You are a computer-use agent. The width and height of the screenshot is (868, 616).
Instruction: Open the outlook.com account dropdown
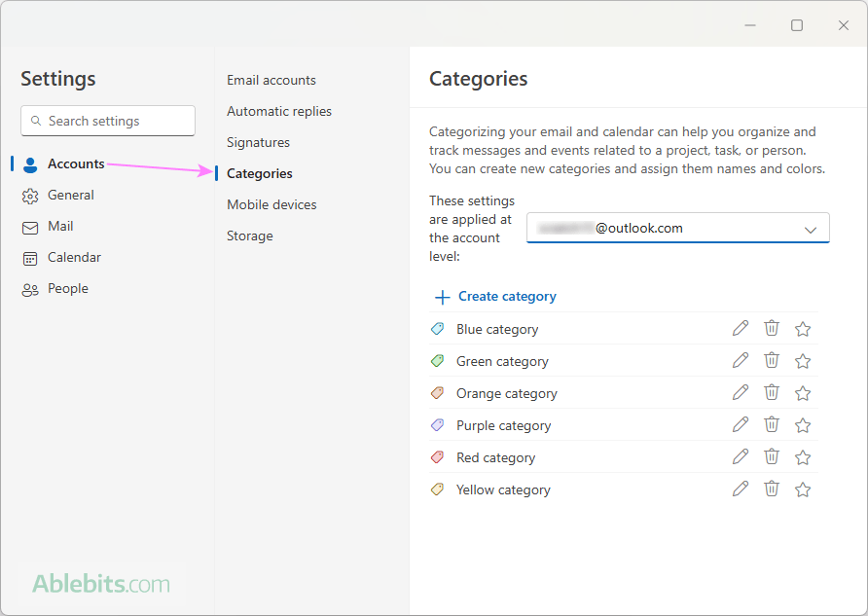pos(677,228)
